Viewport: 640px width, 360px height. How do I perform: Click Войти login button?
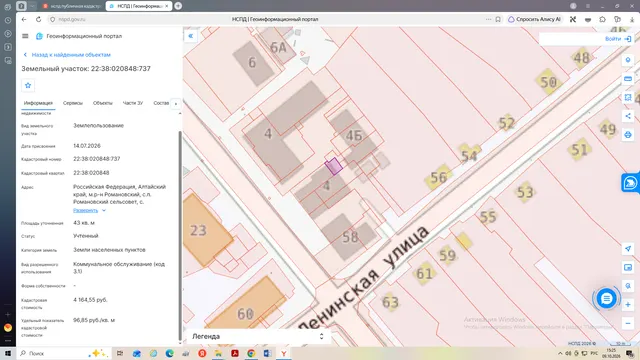click(x=618, y=39)
